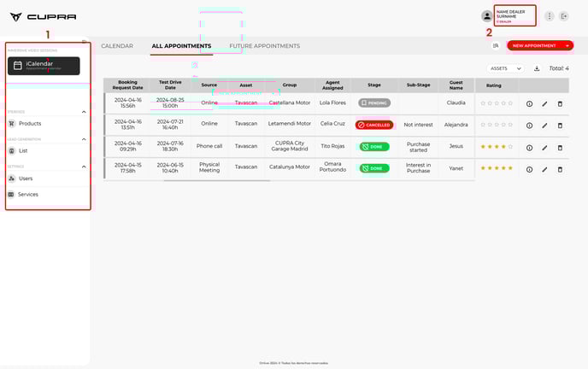Click the Pending stage badge for Claudia
This screenshot has height=369, width=588.
point(374,103)
